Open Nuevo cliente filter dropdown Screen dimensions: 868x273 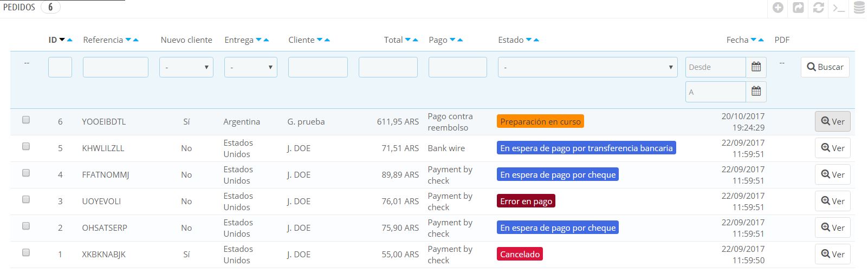coord(186,67)
